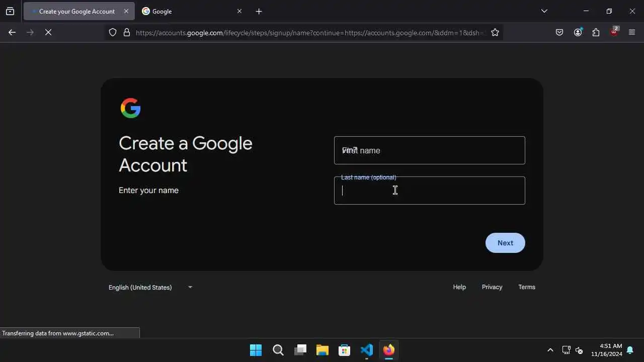
Task: Open Save to Pocket icon
Action: tap(559, 32)
